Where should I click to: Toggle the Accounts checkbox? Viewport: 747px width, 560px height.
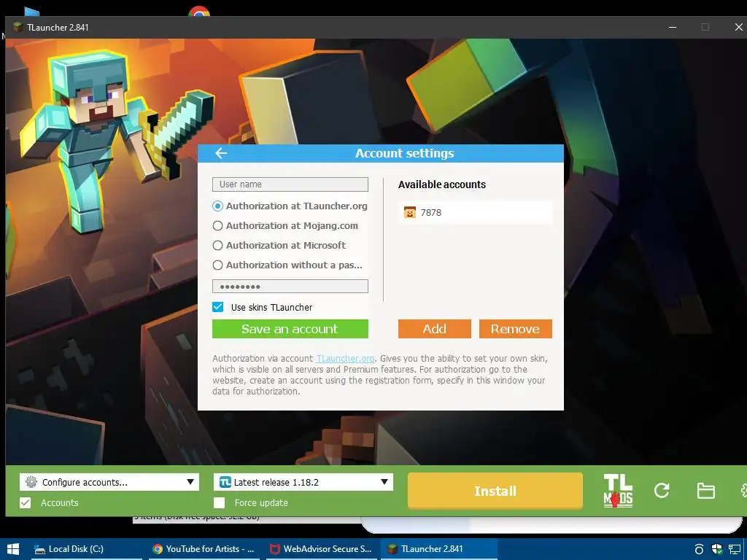coord(26,502)
